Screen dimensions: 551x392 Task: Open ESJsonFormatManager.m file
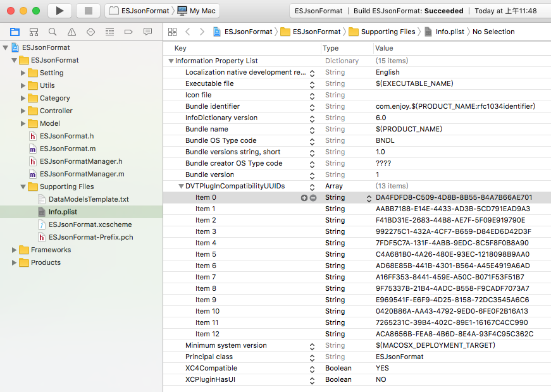(82, 174)
